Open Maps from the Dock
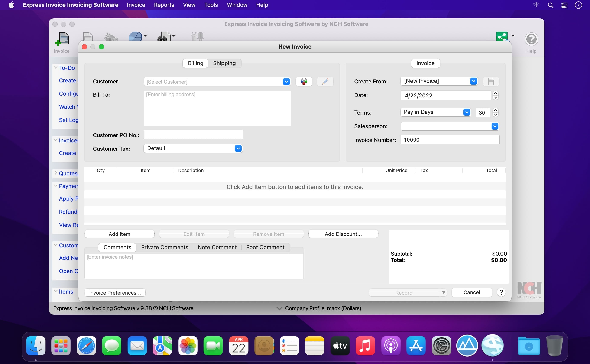The height and width of the screenshot is (364, 590). [162, 346]
